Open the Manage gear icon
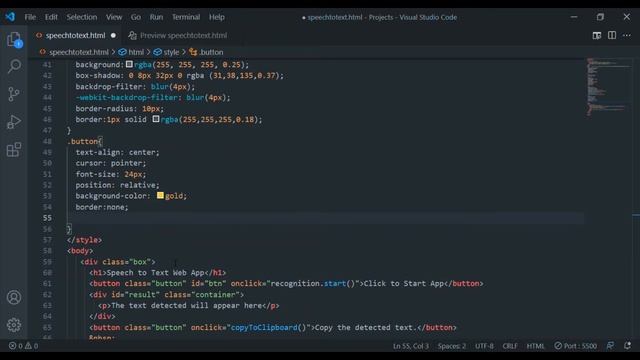 tap(14, 325)
